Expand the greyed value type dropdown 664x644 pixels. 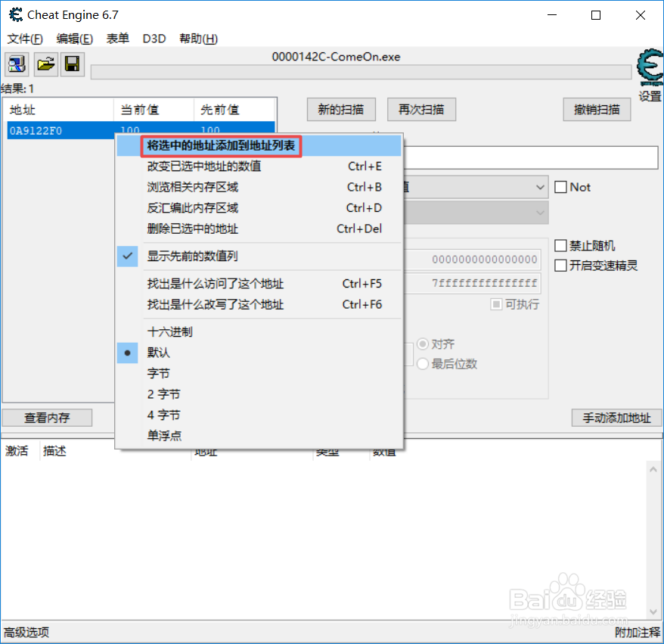(x=540, y=213)
